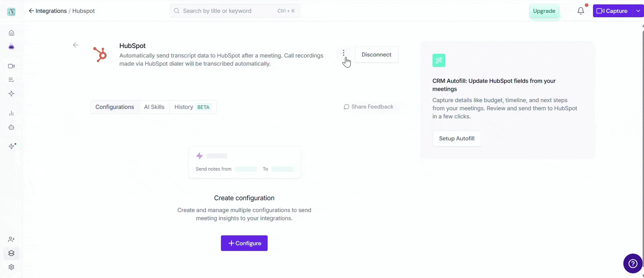Click the Capture button

coord(613,11)
